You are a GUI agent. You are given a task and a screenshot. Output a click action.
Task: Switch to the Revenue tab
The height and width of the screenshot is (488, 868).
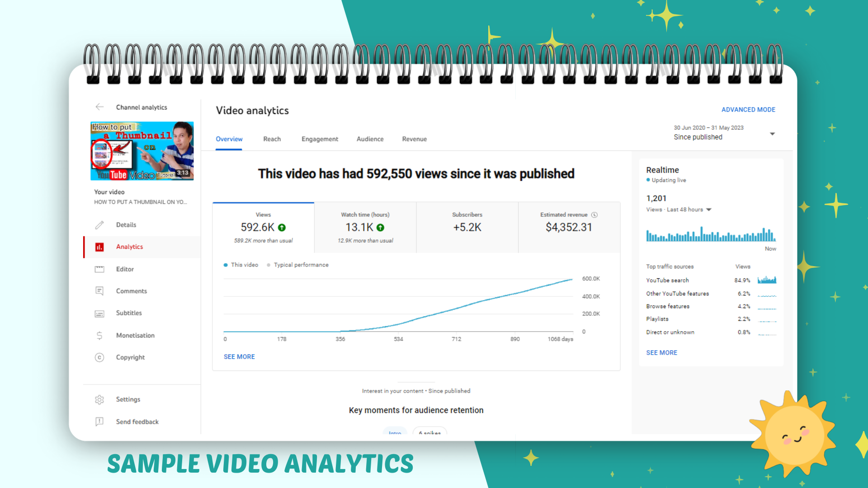pyautogui.click(x=414, y=139)
